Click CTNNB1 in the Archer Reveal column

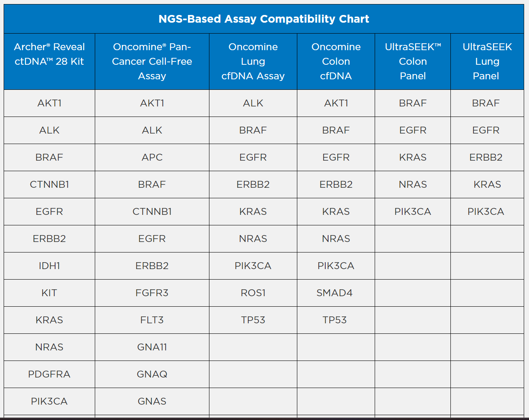click(x=49, y=185)
